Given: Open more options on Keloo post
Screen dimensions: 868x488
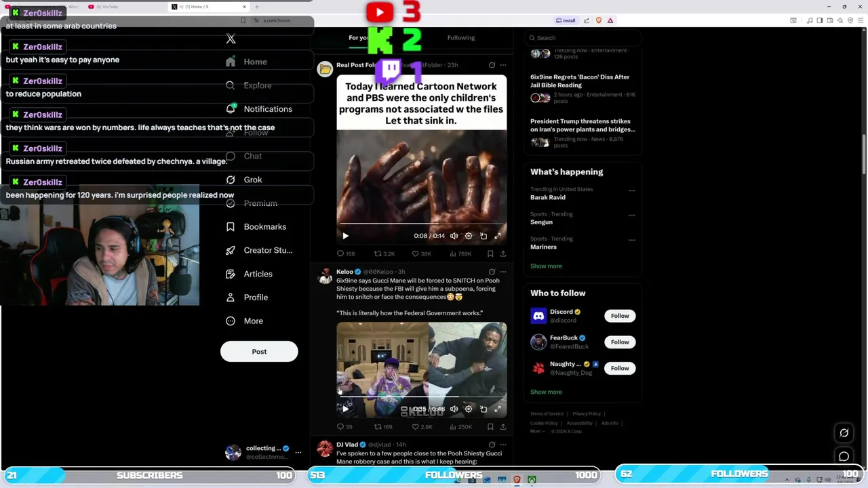Looking at the screenshot, I should (x=502, y=272).
